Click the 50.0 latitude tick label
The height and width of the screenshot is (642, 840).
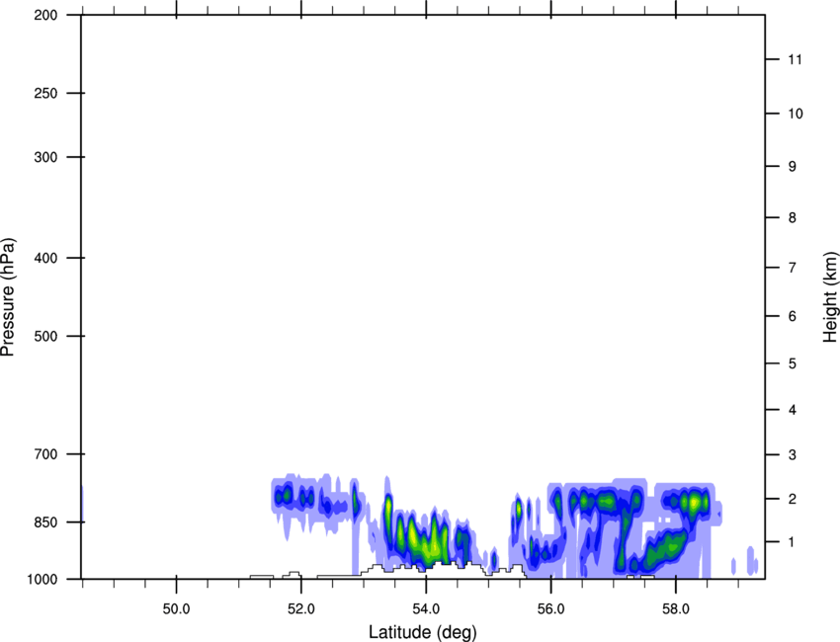176,603
